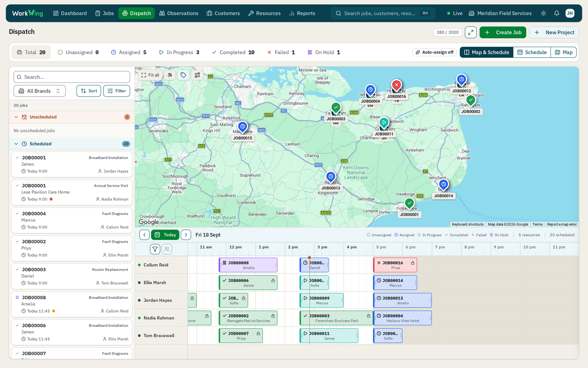Viewport: 588px width, 368px height.
Task: Select the Callum Reid resource row
Action: click(161, 265)
